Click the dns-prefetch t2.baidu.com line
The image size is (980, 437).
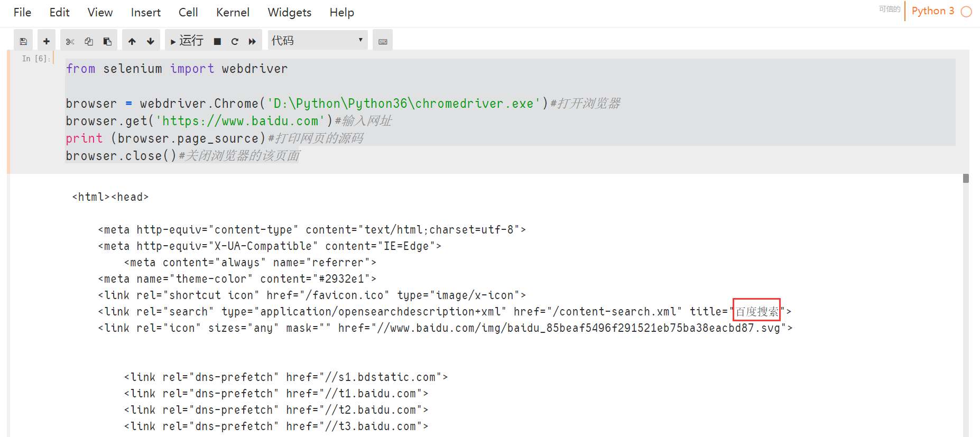pyautogui.click(x=276, y=410)
